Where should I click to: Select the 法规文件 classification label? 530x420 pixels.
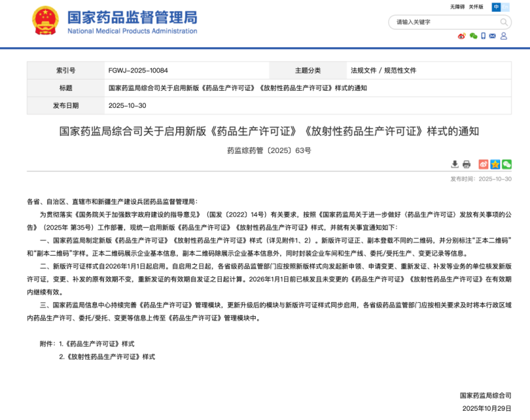364,70
